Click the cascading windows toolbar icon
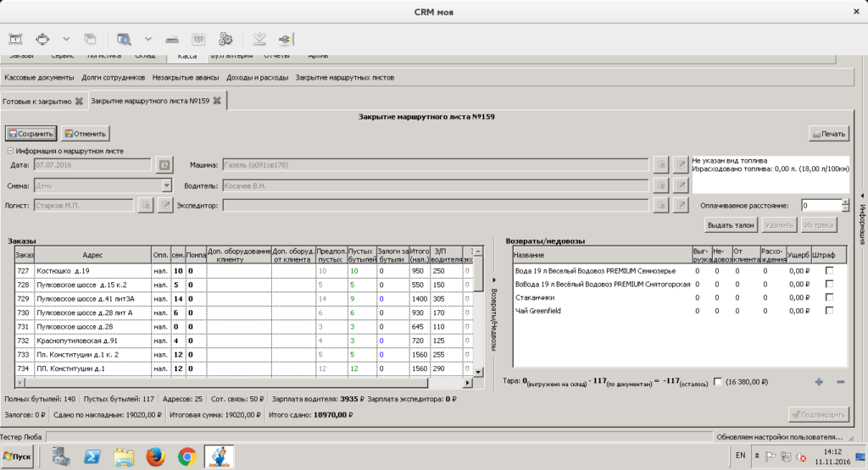Screen dimensions: 868x470 [90, 39]
